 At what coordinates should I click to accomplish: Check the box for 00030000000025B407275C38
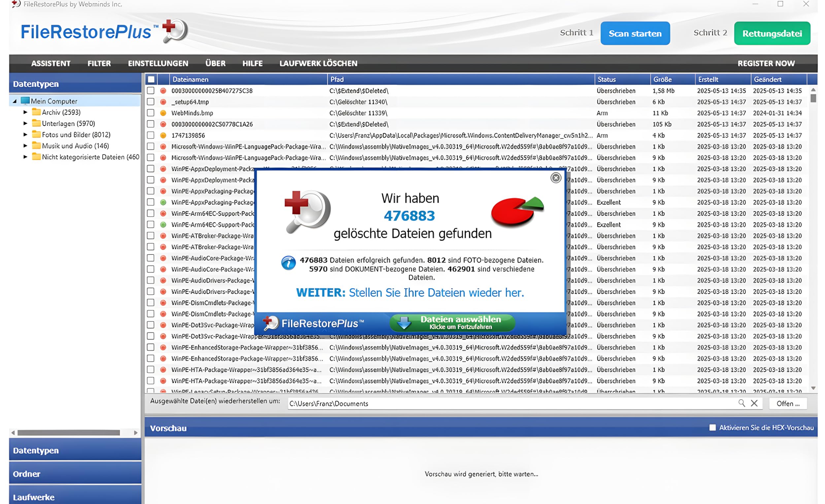[x=151, y=91]
